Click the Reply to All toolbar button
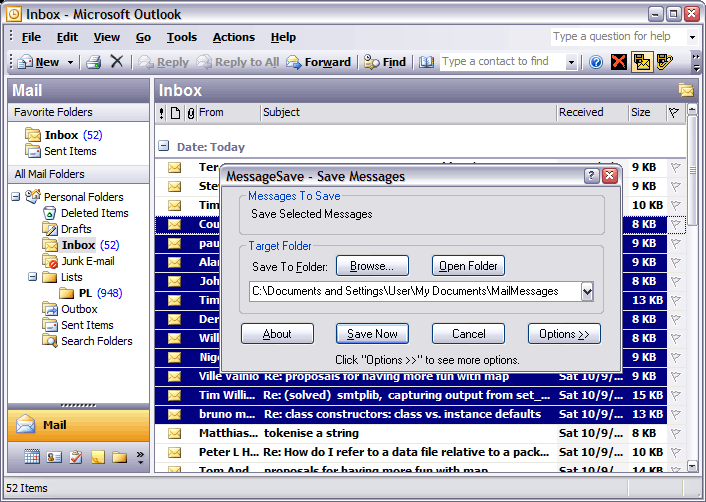Viewport: 706px width, 502px height. tap(238, 62)
